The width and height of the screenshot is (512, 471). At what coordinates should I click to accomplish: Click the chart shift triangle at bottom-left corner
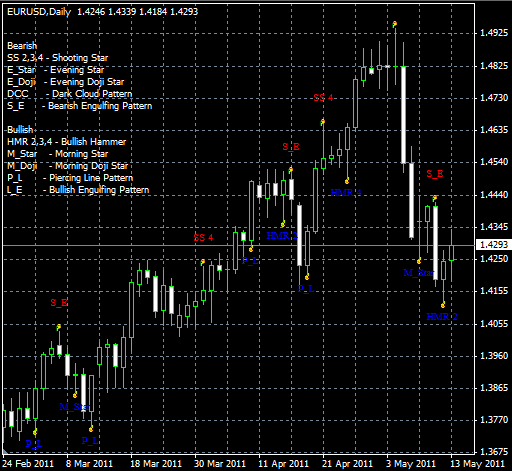pos(5,452)
